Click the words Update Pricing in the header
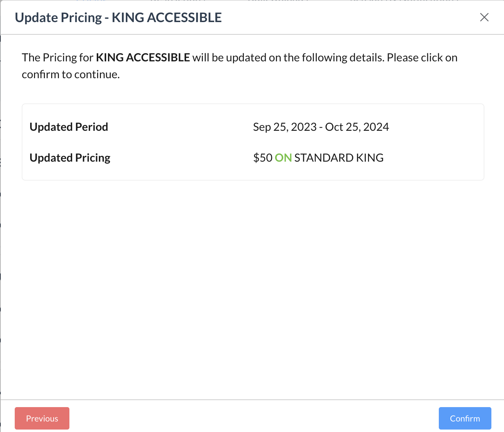 58,18
